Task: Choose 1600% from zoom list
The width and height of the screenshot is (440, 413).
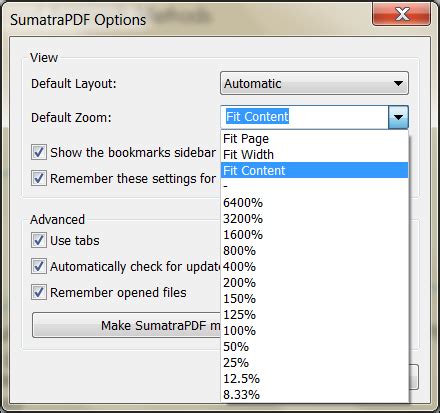Action: pos(314,234)
